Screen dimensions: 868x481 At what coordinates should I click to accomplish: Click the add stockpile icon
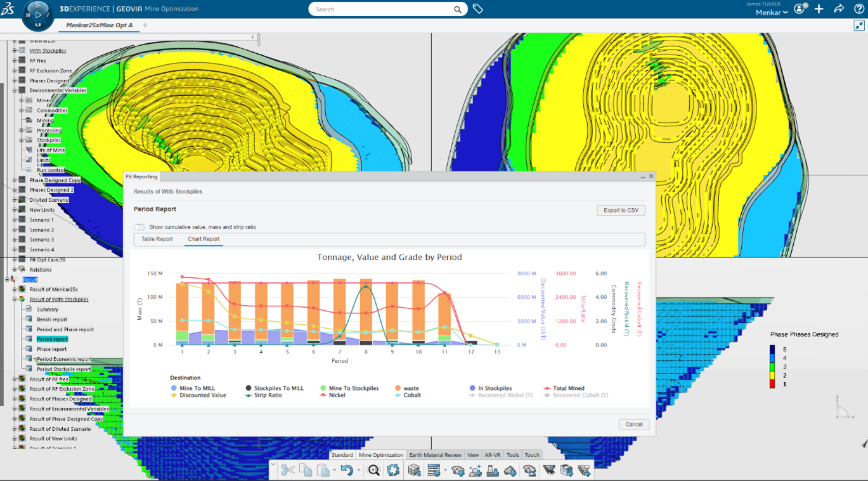510,470
